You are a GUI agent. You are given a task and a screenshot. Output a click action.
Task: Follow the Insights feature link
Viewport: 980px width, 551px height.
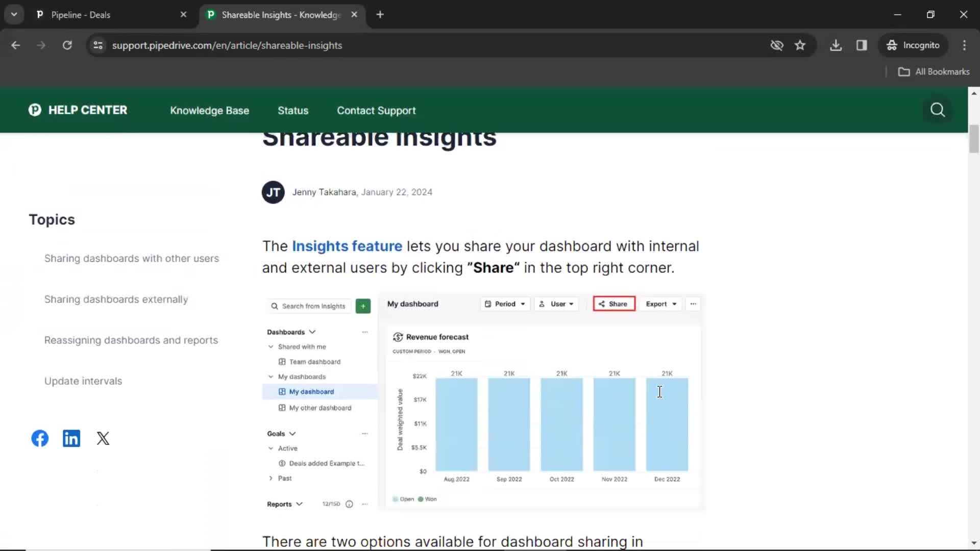pos(347,246)
